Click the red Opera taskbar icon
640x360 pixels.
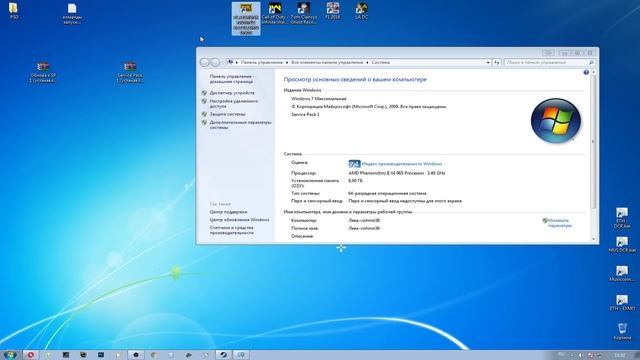tap(31, 355)
